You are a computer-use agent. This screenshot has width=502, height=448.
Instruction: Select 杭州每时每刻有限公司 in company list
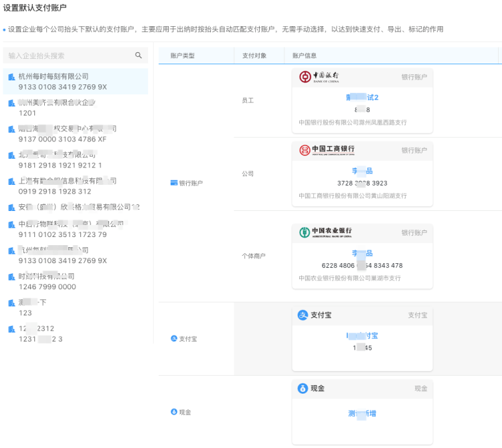[54, 77]
